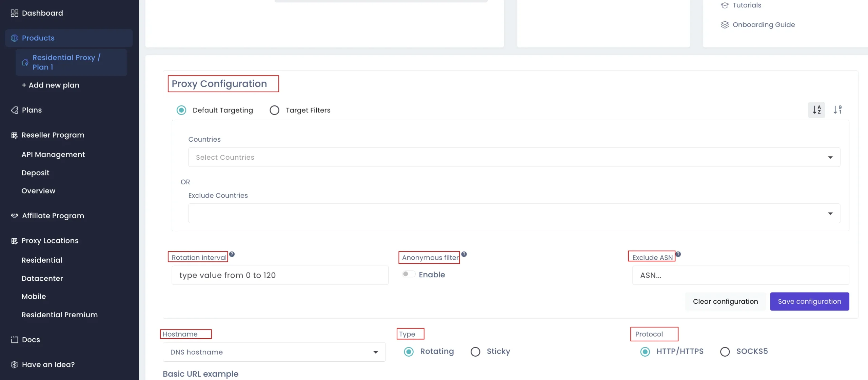Expand the DNS hostname dropdown

[x=274, y=352]
